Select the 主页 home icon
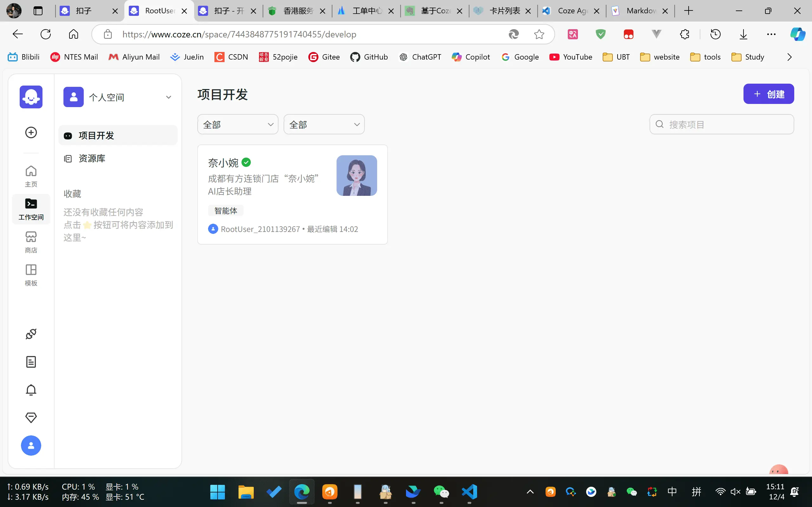 click(x=31, y=175)
